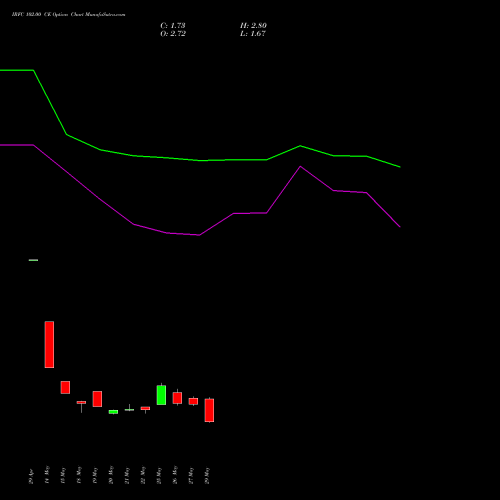The image size is (500, 500).
Task: Click the large green 25 May candlestick
Action: coord(161,395)
